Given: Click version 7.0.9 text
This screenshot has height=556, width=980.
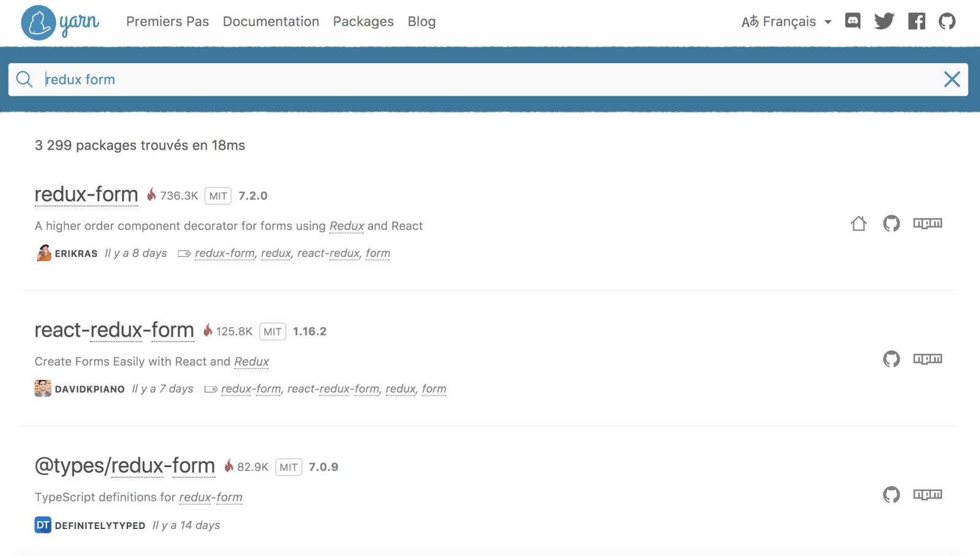Looking at the screenshot, I should [x=323, y=467].
